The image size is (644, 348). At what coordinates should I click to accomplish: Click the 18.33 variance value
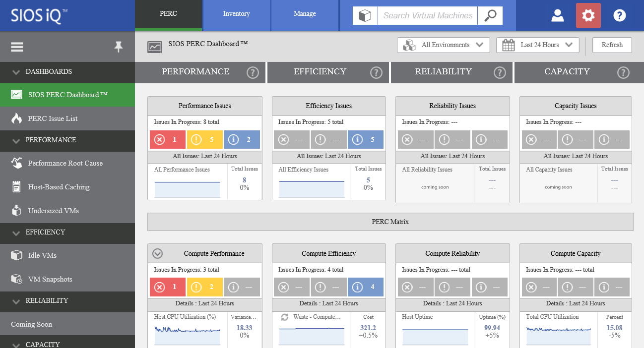244,328
